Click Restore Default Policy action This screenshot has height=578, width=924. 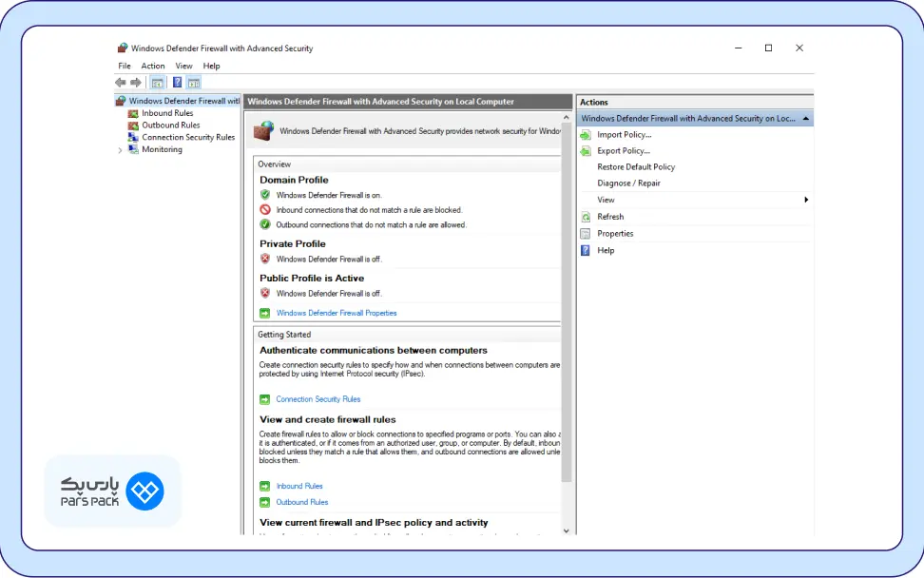pos(636,167)
